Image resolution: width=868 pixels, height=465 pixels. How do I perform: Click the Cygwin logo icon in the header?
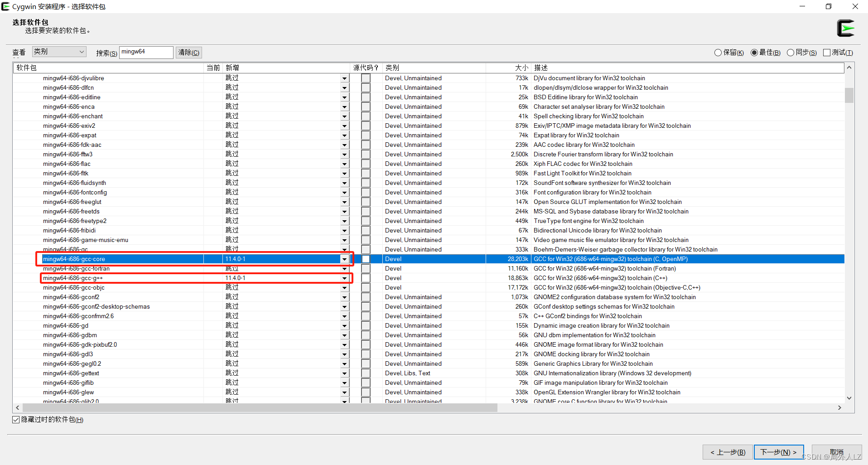tap(845, 28)
